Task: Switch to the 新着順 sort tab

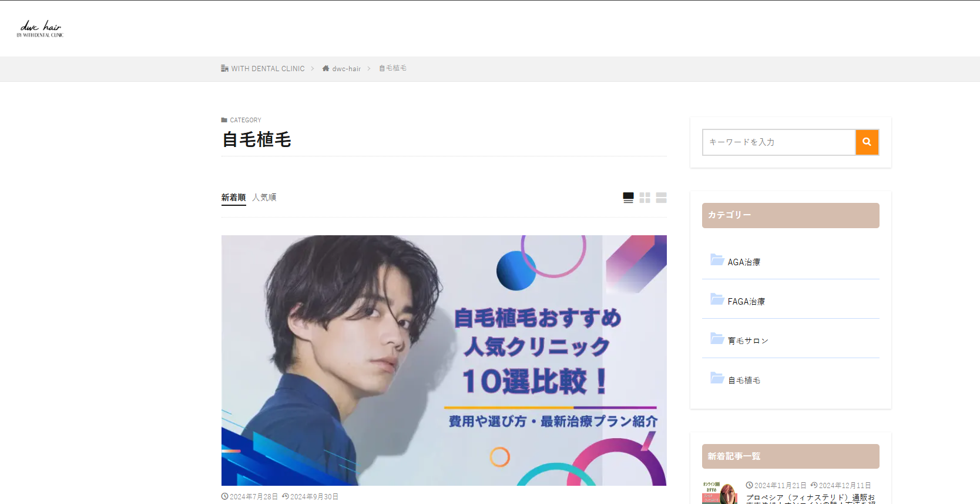Action: [x=233, y=198]
